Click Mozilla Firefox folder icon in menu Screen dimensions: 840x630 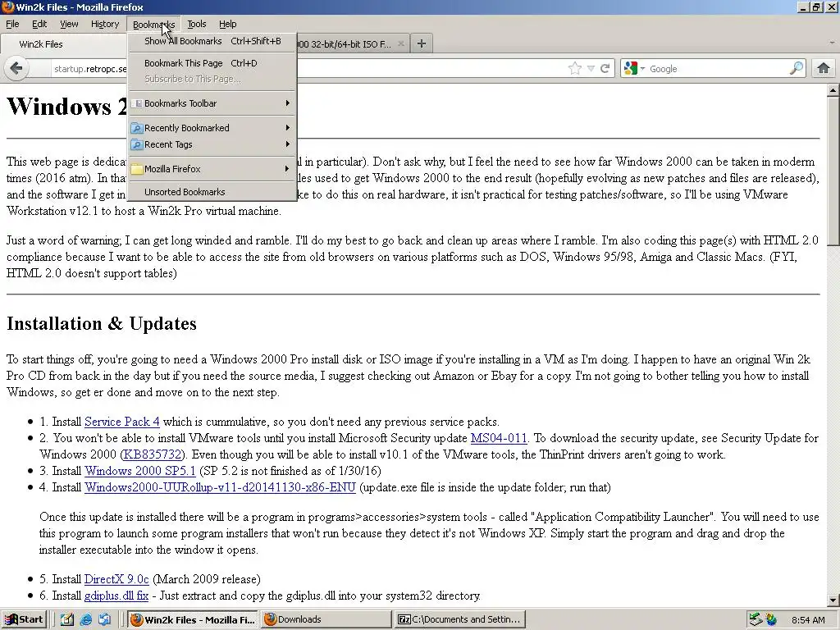click(x=137, y=169)
